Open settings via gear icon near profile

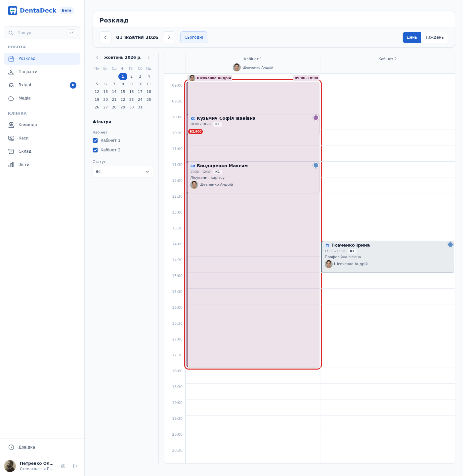(x=63, y=466)
